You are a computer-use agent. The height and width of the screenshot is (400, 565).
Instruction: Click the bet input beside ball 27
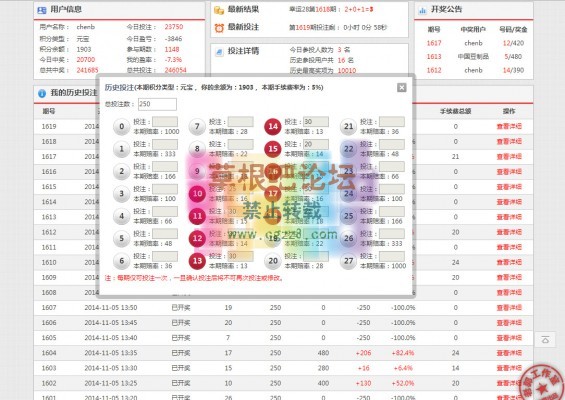pos(392,256)
